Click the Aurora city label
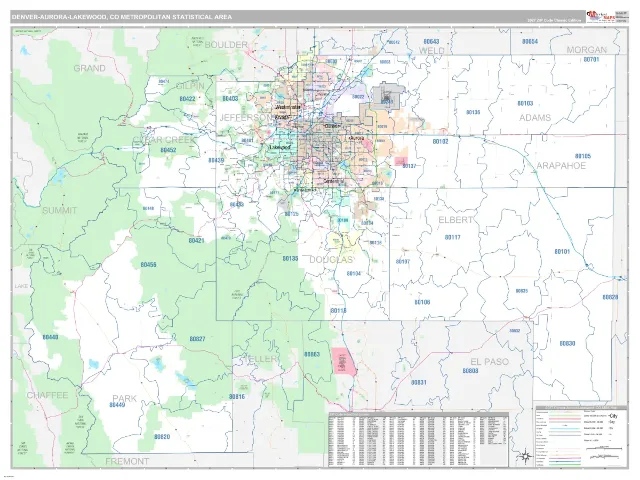 pos(356,139)
